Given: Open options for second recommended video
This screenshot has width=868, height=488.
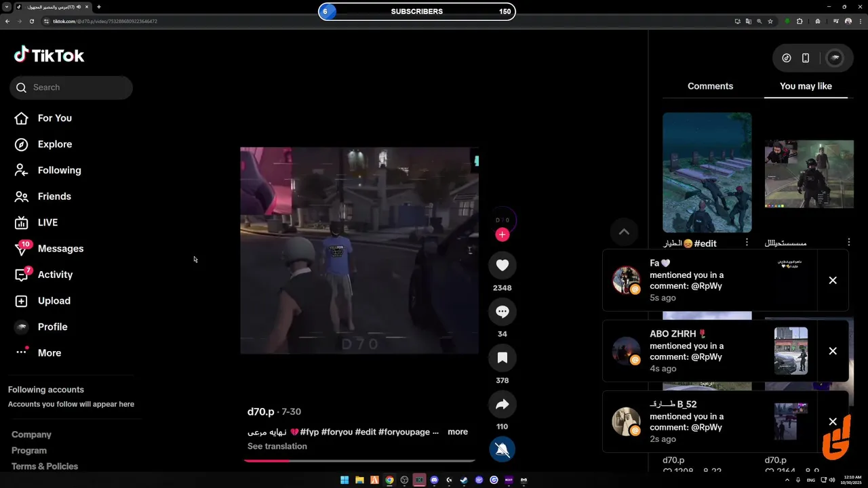Looking at the screenshot, I should pyautogui.click(x=848, y=243).
